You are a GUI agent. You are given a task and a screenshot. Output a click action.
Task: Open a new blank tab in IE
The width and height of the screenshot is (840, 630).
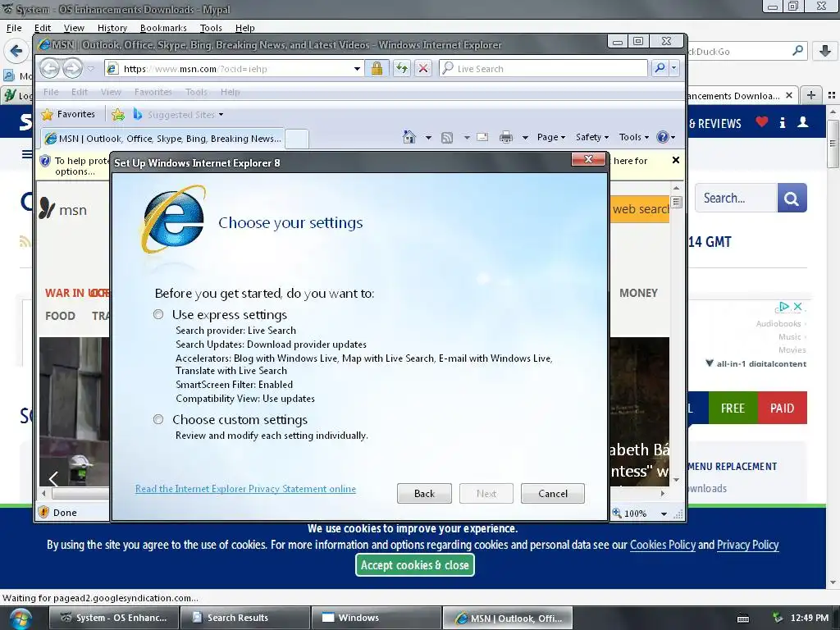[296, 139]
